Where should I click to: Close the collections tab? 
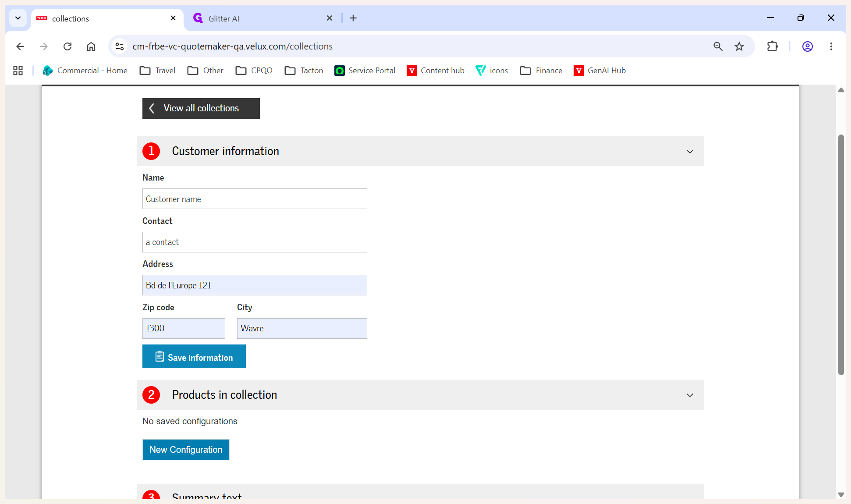coord(173,18)
